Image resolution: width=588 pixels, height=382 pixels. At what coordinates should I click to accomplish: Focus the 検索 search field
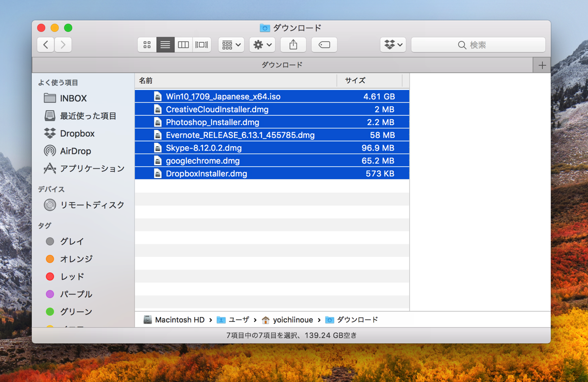point(478,45)
